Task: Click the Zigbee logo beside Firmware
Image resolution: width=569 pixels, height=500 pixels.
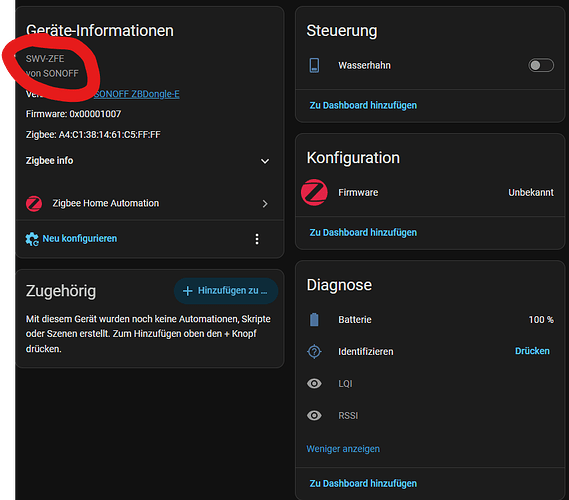Action: 314,192
